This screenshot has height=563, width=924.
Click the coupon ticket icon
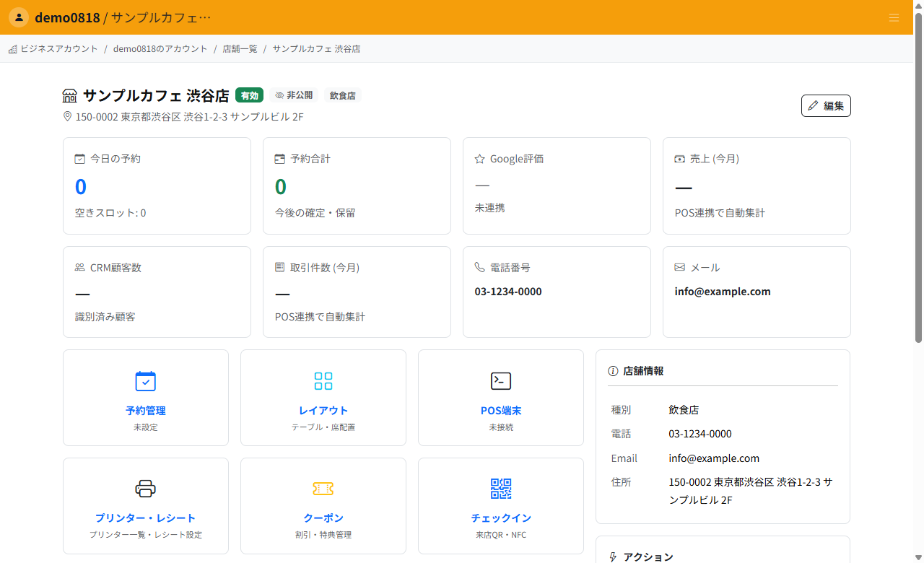click(x=323, y=489)
